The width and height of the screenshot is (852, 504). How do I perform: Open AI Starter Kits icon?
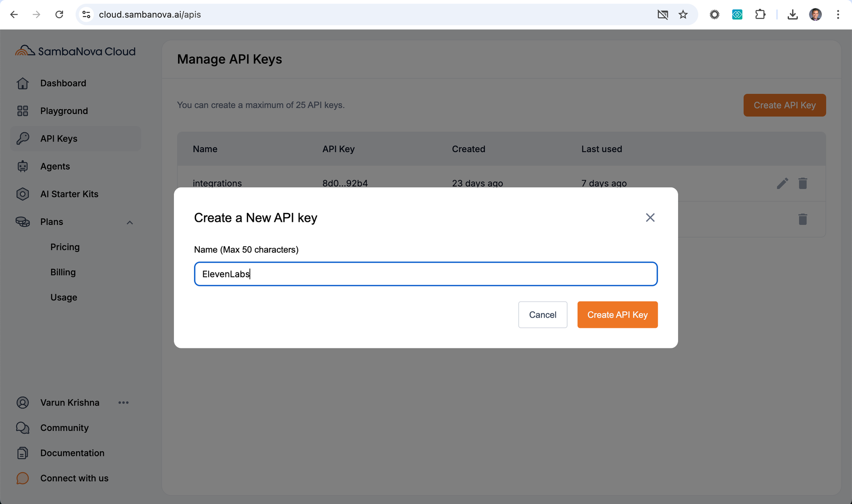(23, 194)
